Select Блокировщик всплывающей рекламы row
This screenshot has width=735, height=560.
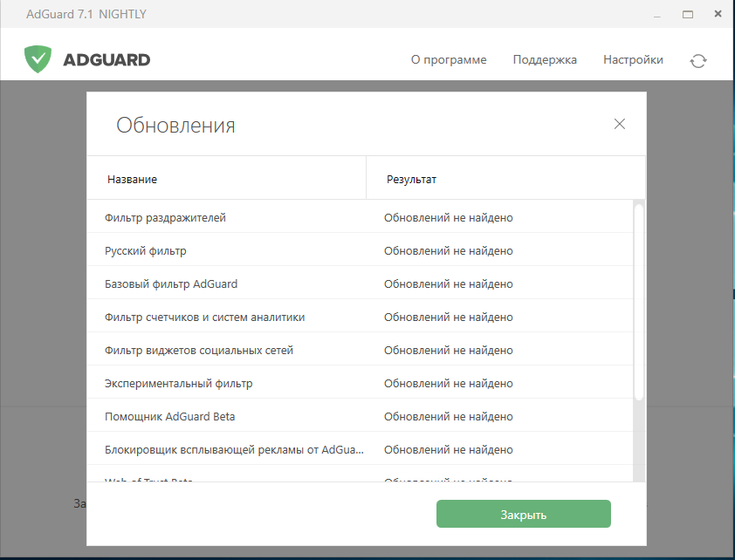360,449
